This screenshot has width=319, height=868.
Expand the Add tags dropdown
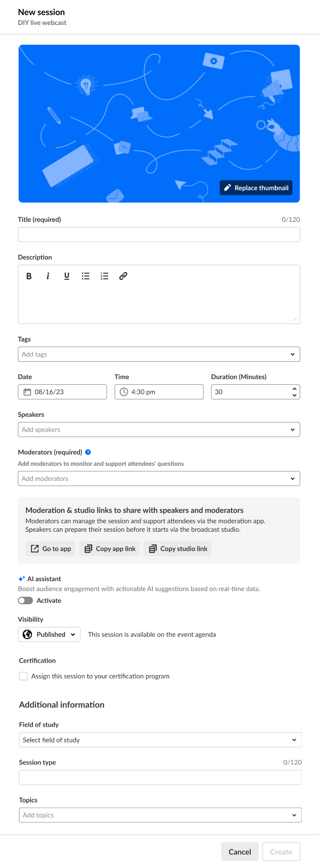292,354
